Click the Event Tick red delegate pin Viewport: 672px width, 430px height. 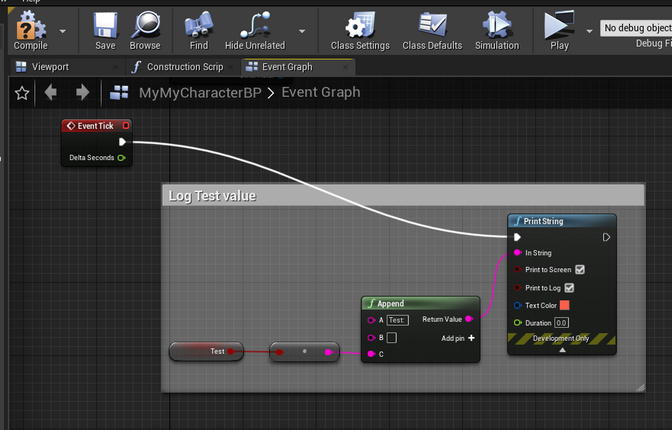coord(126,126)
